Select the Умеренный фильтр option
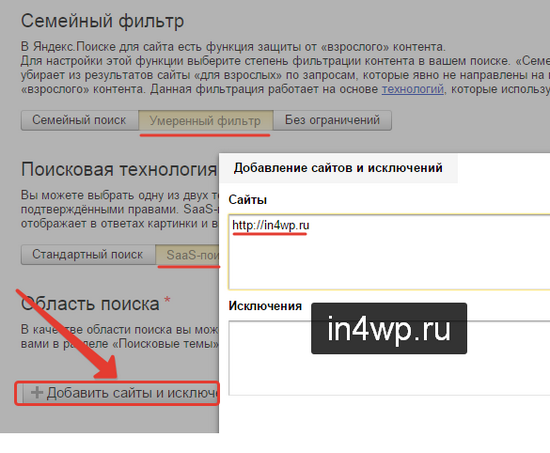550x453 pixels. pyautogui.click(x=206, y=120)
